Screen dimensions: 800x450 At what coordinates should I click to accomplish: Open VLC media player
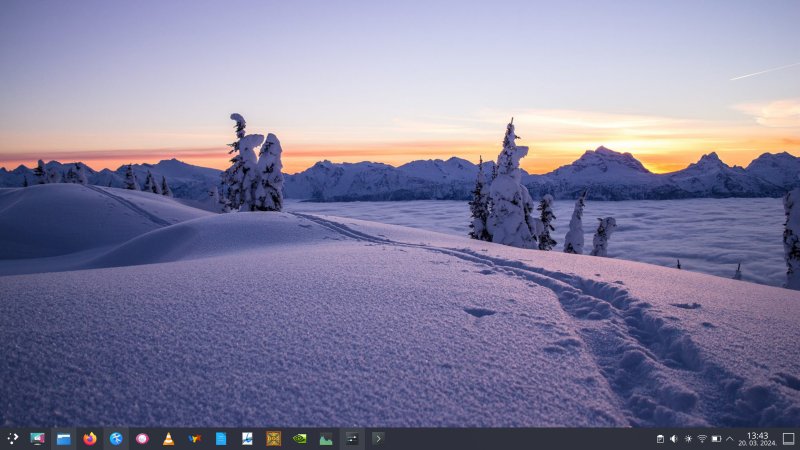pyautogui.click(x=168, y=438)
